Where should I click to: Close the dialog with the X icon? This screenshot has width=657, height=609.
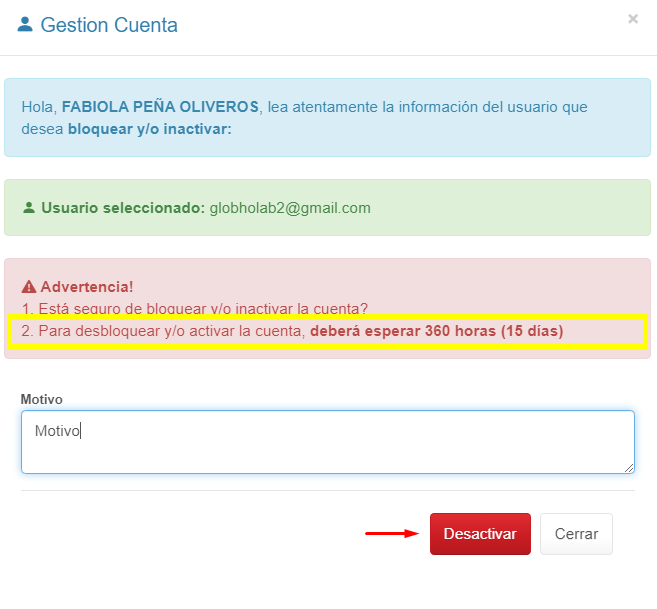coord(633,19)
